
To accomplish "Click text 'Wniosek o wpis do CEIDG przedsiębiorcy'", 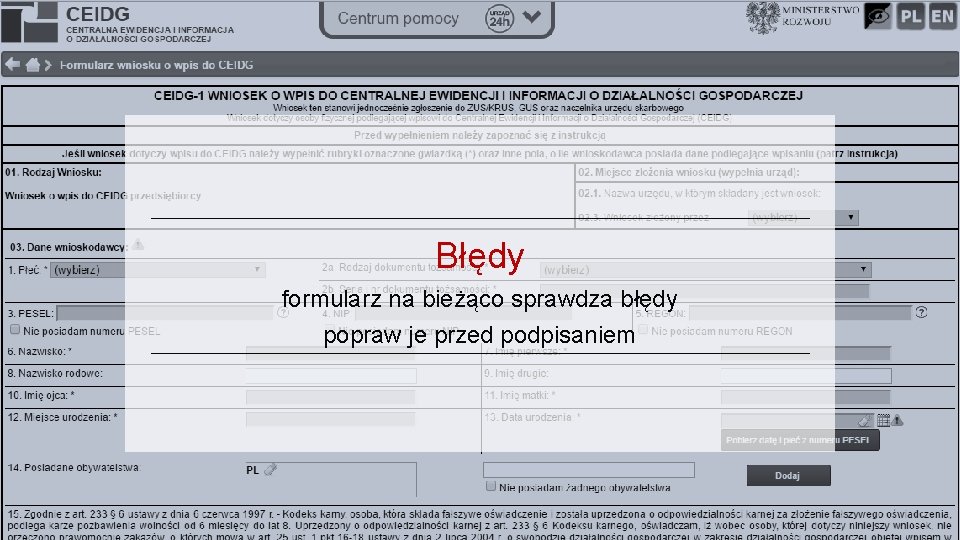I will (103, 196).
